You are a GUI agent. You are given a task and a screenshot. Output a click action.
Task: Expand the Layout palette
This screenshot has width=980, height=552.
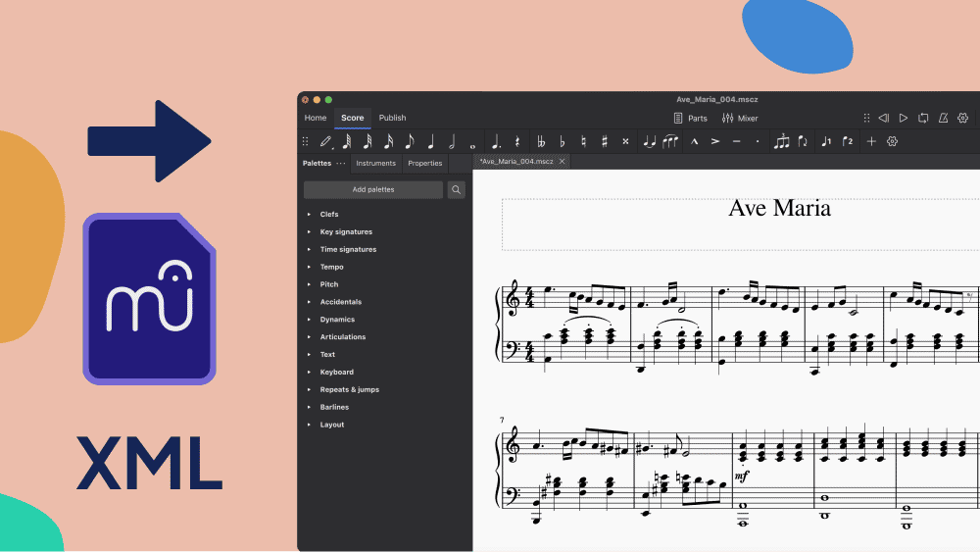coord(309,425)
